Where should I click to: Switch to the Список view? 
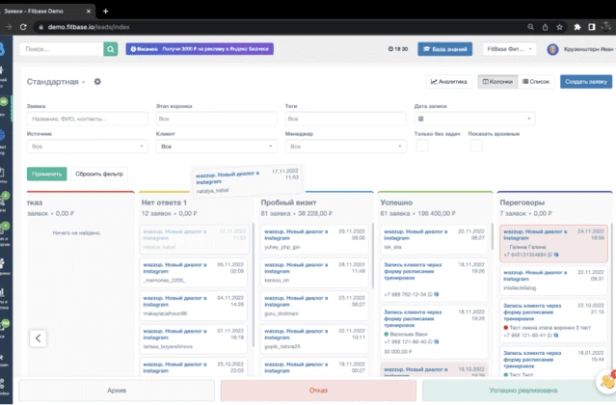pos(535,82)
